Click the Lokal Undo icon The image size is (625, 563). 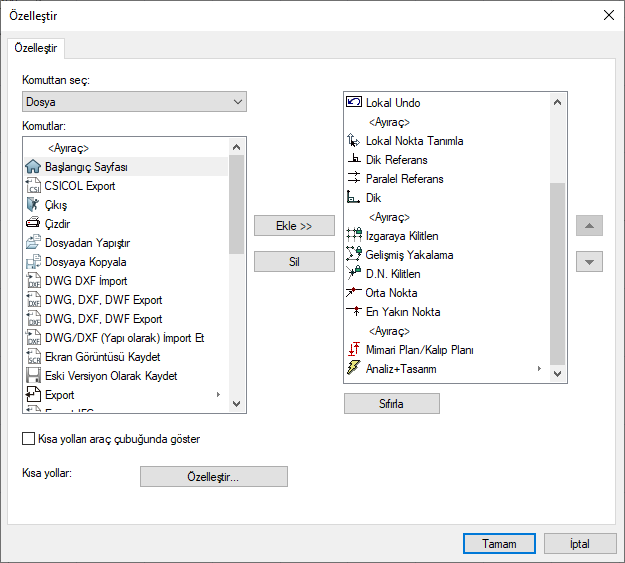pos(353,103)
